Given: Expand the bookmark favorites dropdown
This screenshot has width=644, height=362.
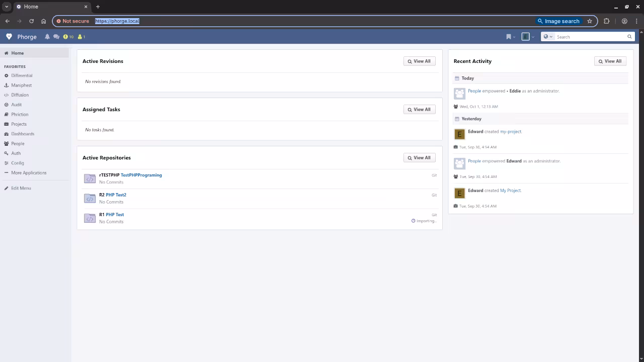Looking at the screenshot, I should pos(511,37).
